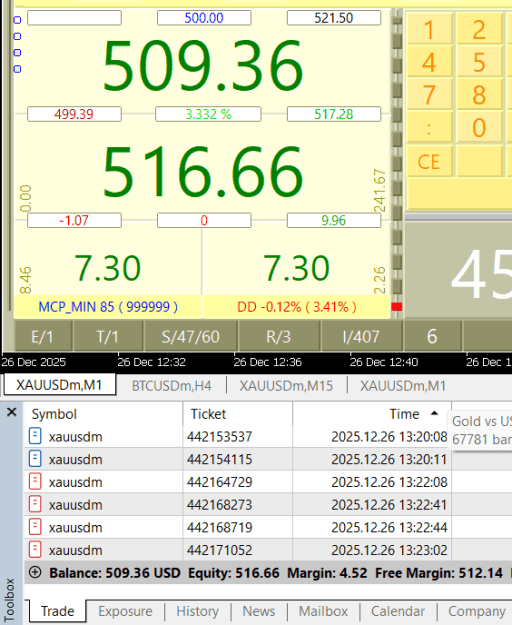
Task: Switch to the XAUUSDm,M15 chart tab
Action: pyautogui.click(x=286, y=386)
